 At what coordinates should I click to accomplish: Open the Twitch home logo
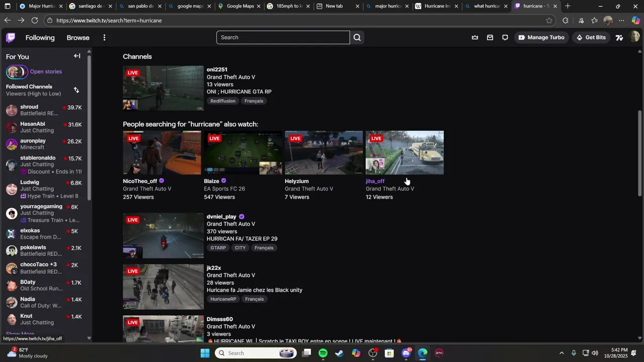click(x=11, y=38)
